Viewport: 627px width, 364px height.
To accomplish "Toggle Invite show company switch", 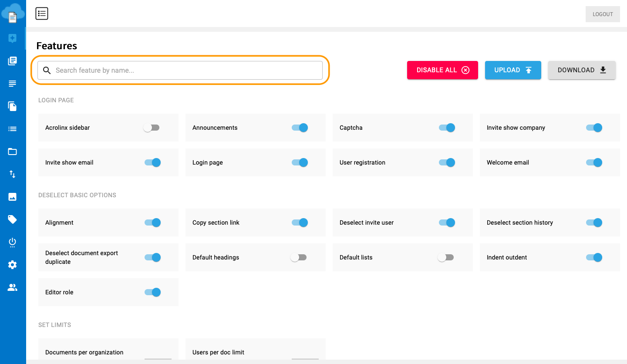I will (594, 128).
